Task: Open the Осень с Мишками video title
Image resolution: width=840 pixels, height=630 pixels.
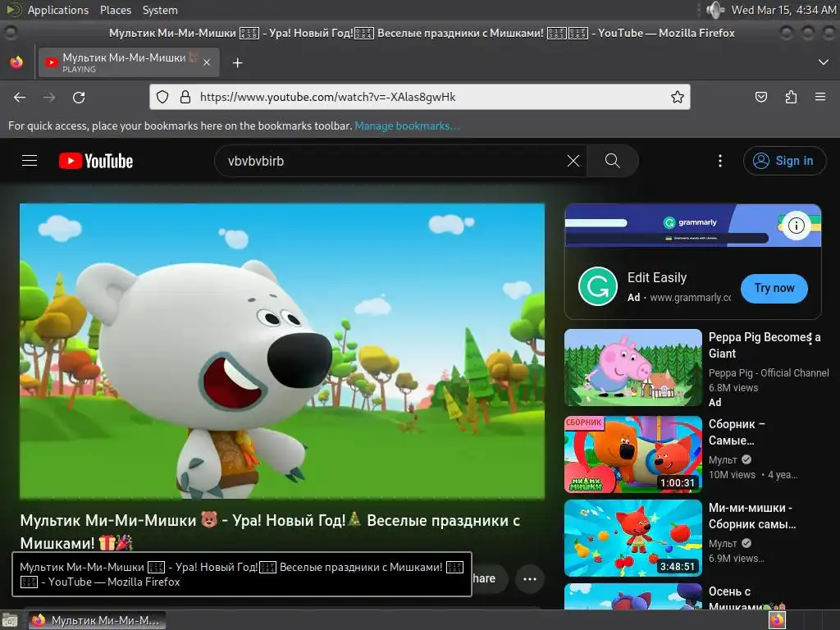Action: click(x=746, y=599)
